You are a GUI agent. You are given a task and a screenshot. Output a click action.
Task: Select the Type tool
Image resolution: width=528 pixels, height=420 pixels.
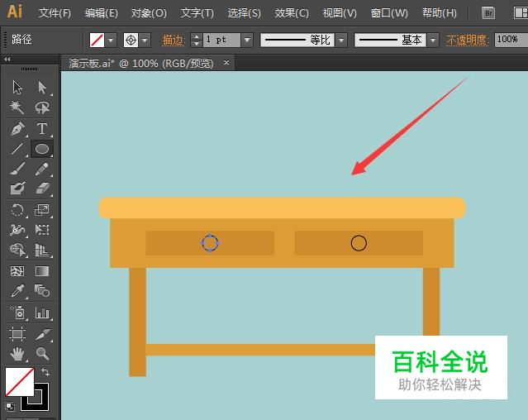[x=42, y=128]
